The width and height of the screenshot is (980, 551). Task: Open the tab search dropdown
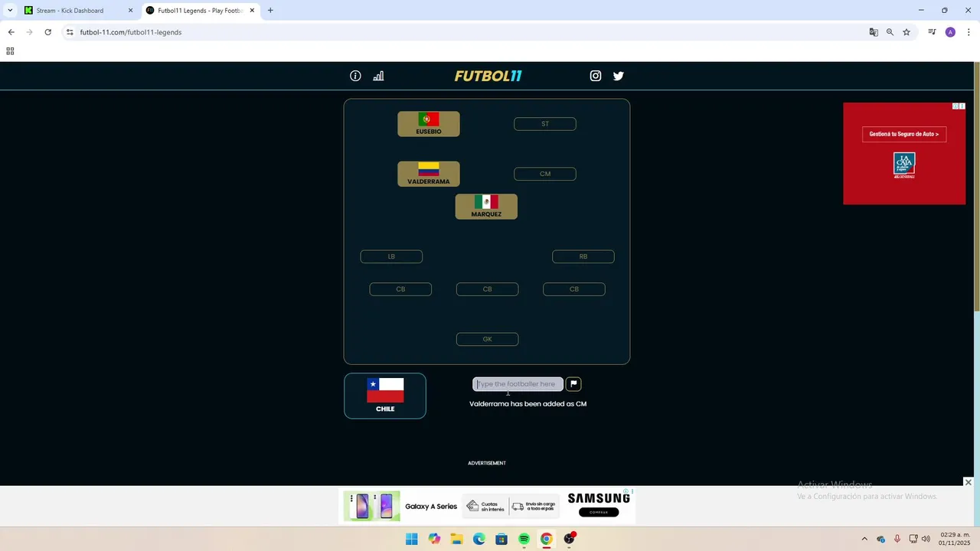click(10, 11)
